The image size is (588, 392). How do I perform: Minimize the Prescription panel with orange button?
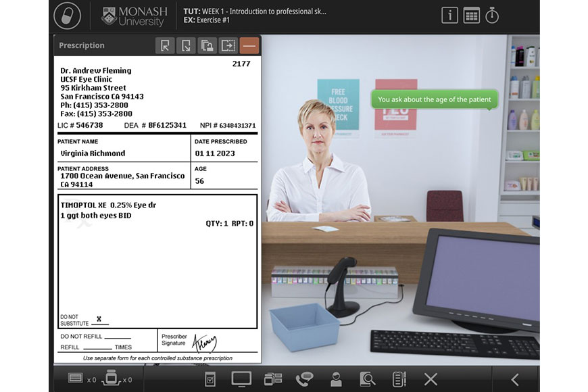[249, 45]
